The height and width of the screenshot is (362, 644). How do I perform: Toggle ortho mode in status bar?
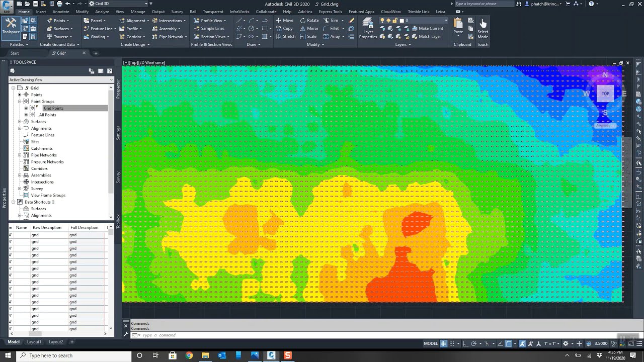pos(465,343)
